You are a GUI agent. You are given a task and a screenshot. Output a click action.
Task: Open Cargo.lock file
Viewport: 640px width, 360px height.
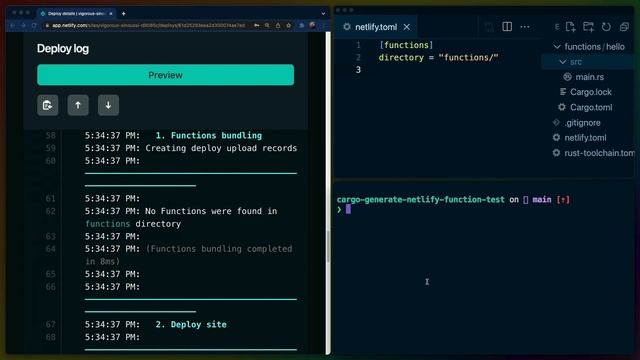pos(591,92)
